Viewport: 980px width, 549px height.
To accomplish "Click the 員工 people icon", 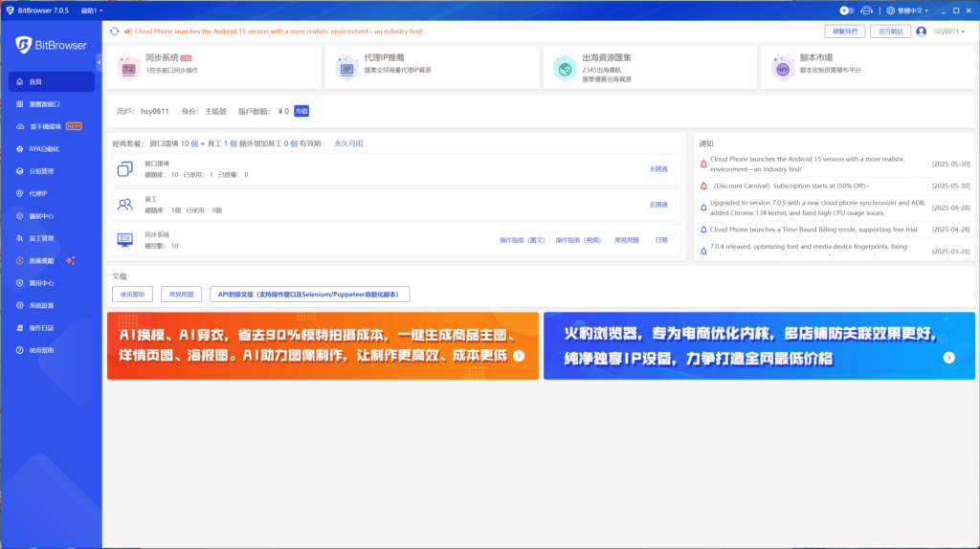I will [125, 205].
